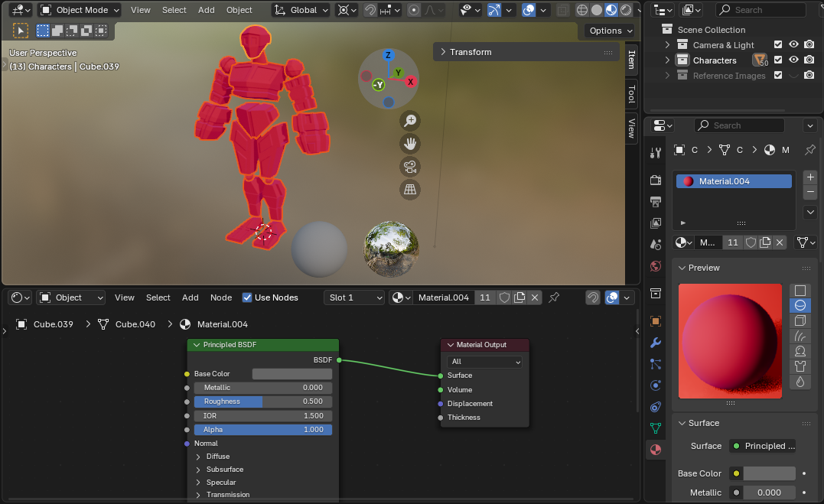
Task: Open the World properties tab icon
Action: [656, 266]
